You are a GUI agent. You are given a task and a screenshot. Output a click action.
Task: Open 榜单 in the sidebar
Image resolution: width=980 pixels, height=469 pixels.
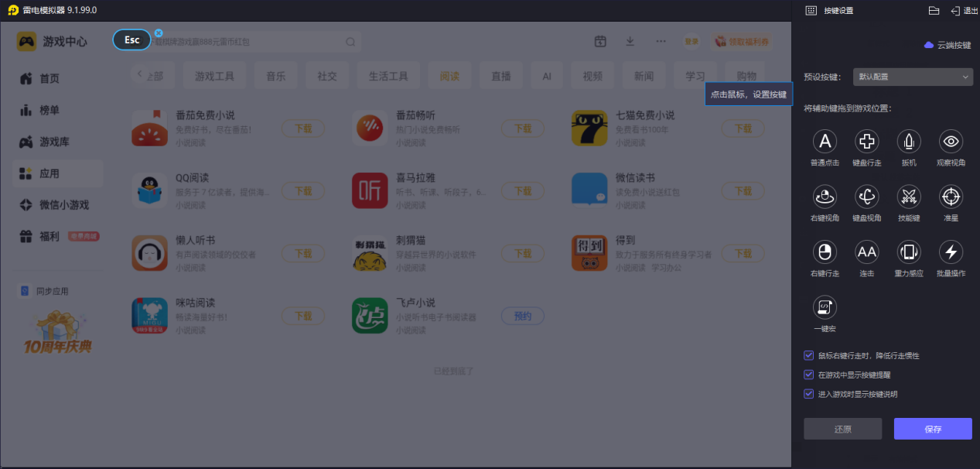click(58, 111)
